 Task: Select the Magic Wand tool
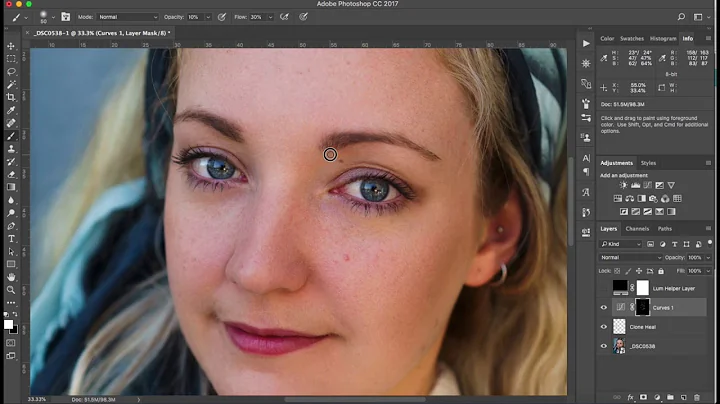pyautogui.click(x=11, y=84)
